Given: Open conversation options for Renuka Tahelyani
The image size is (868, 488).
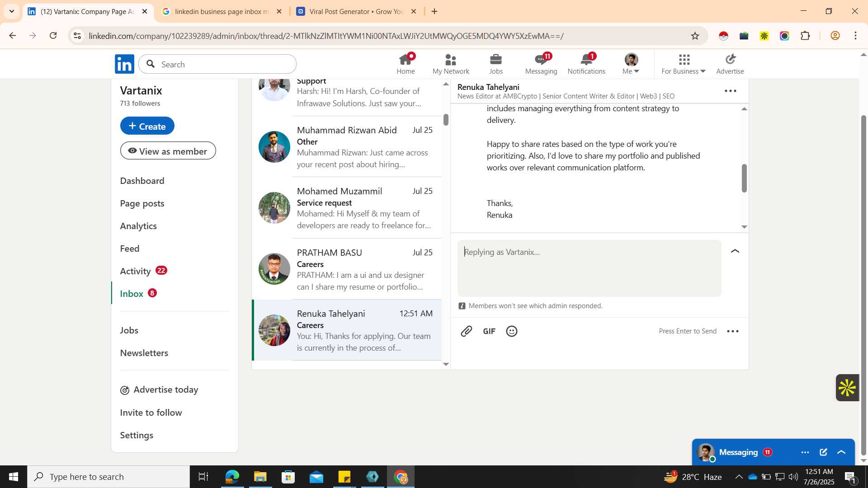Looking at the screenshot, I should 731,91.
